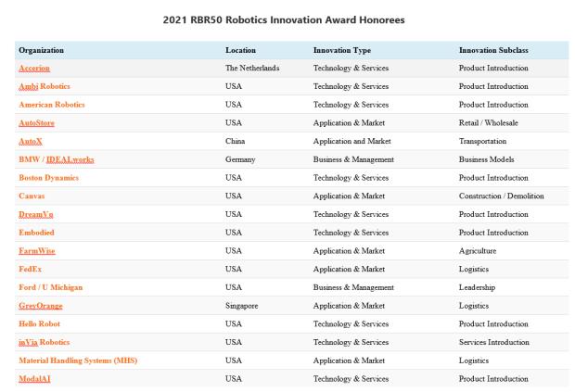Click the Organization column header
Viewport: 575px width, 392px height.
[41, 50]
